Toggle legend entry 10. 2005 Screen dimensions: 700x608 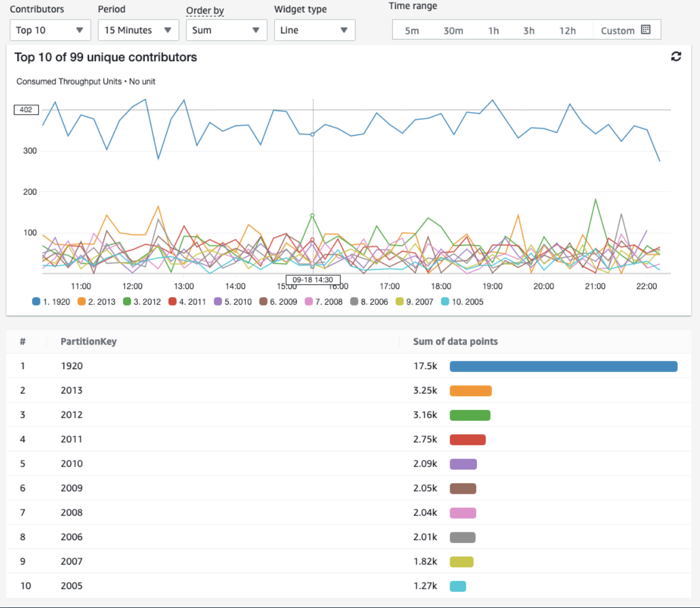pos(462,302)
